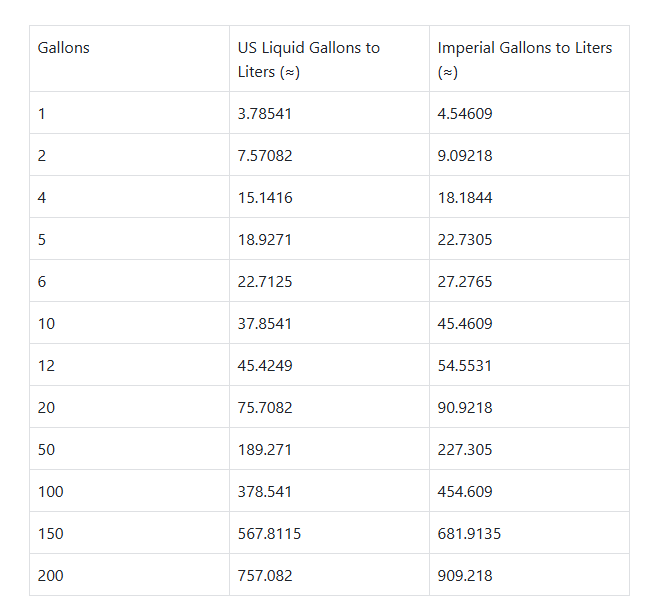
Task: Select the 15.1416 cell
Action: [265, 198]
